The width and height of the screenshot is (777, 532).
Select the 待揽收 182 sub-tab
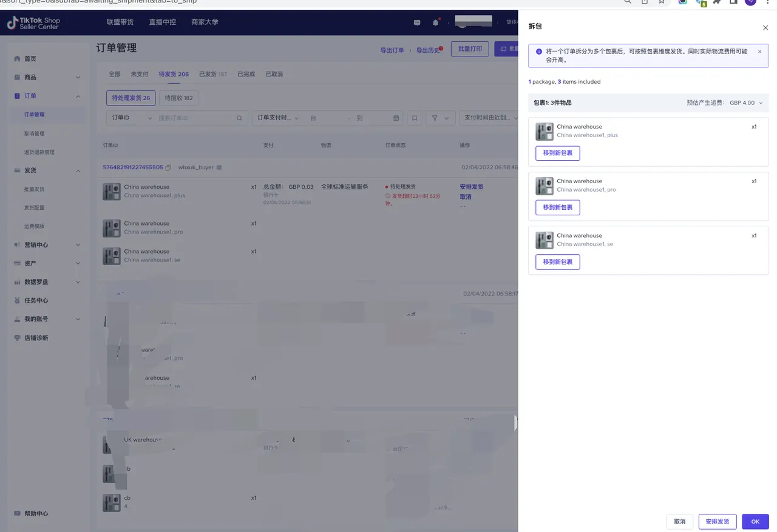(178, 98)
